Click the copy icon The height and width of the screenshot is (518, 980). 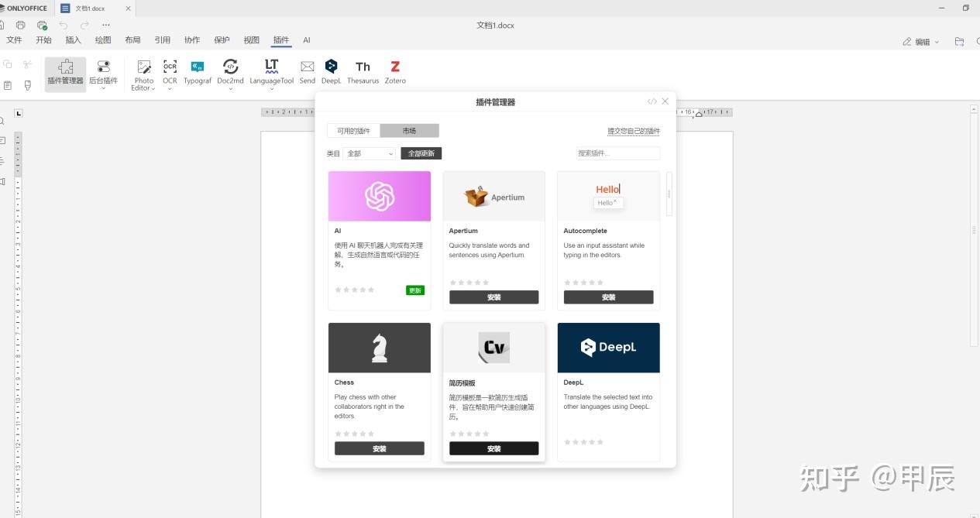8,64
